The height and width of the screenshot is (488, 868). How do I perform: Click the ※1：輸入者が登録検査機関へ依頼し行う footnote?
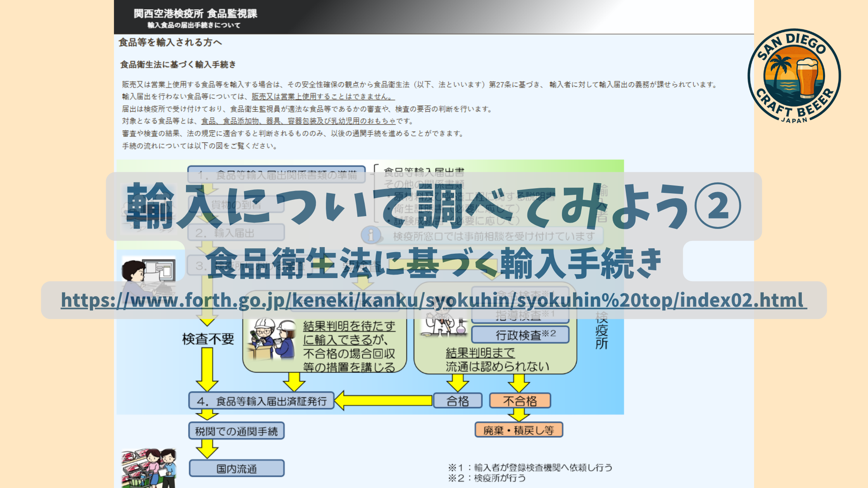point(530,467)
